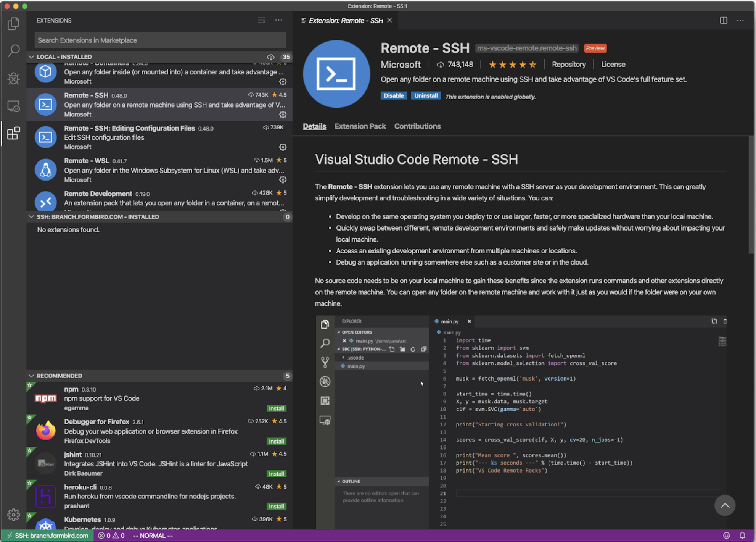Open the Remote Explorer view in activity bar
The height and width of the screenshot is (542, 756).
pyautogui.click(x=13, y=106)
